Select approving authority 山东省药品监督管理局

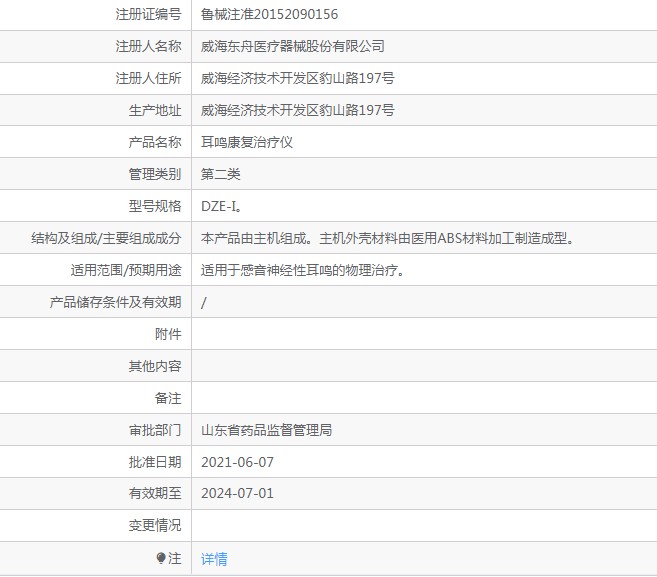coord(266,430)
